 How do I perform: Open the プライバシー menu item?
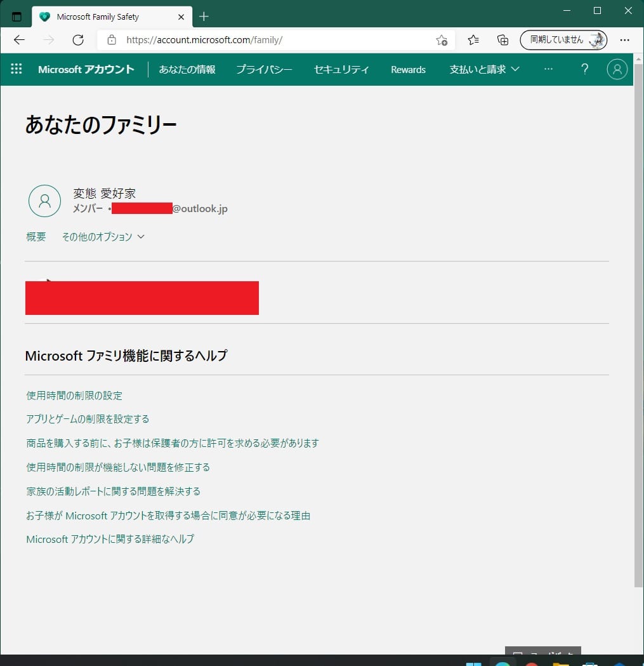[264, 69]
